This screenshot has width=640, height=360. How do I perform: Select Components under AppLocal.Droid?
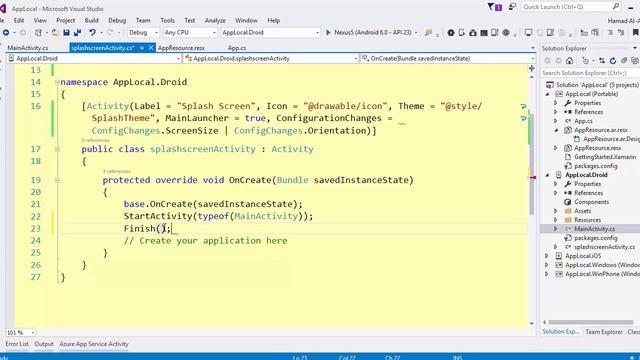tap(591, 202)
